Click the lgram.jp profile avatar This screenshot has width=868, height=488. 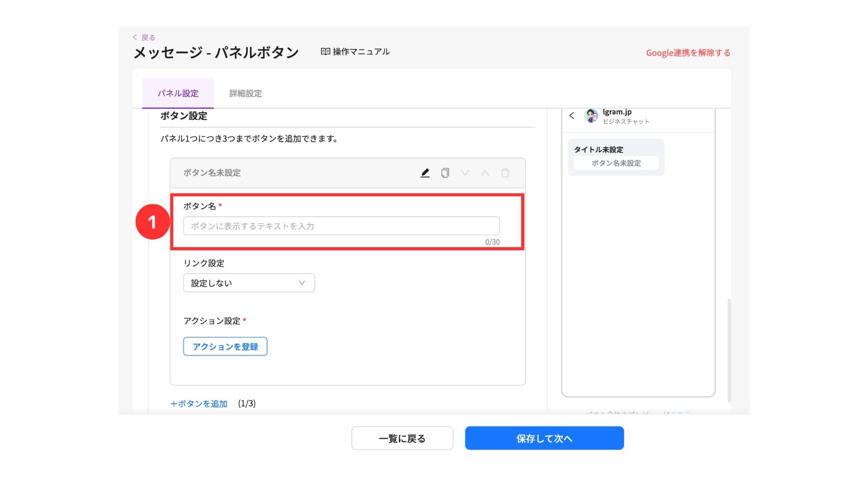[x=591, y=116]
